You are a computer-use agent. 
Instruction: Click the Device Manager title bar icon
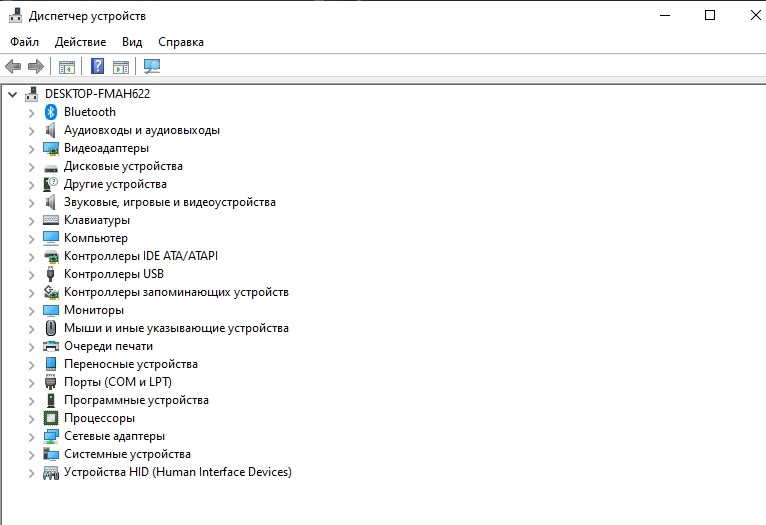coord(16,16)
